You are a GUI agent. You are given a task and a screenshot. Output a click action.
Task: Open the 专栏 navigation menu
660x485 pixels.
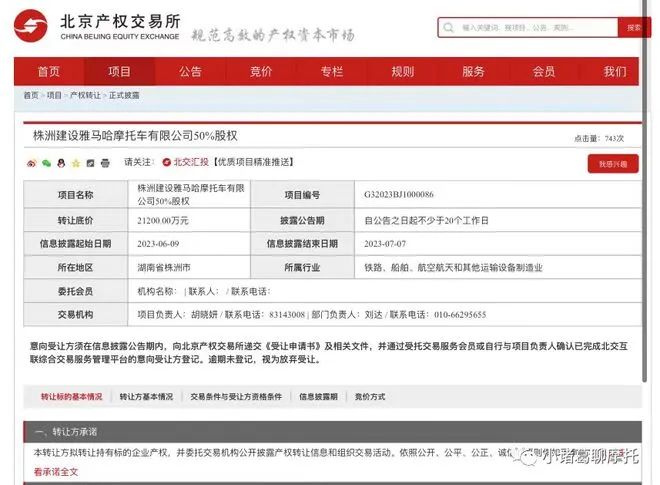pyautogui.click(x=332, y=72)
